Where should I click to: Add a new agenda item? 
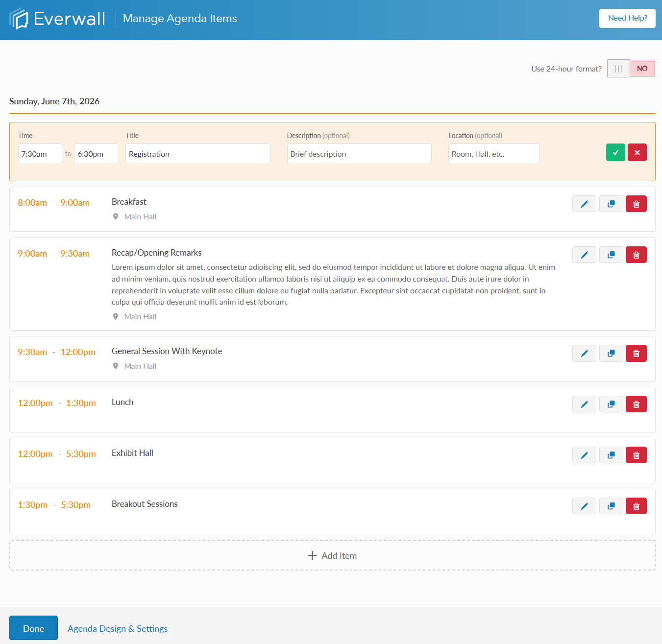[332, 555]
